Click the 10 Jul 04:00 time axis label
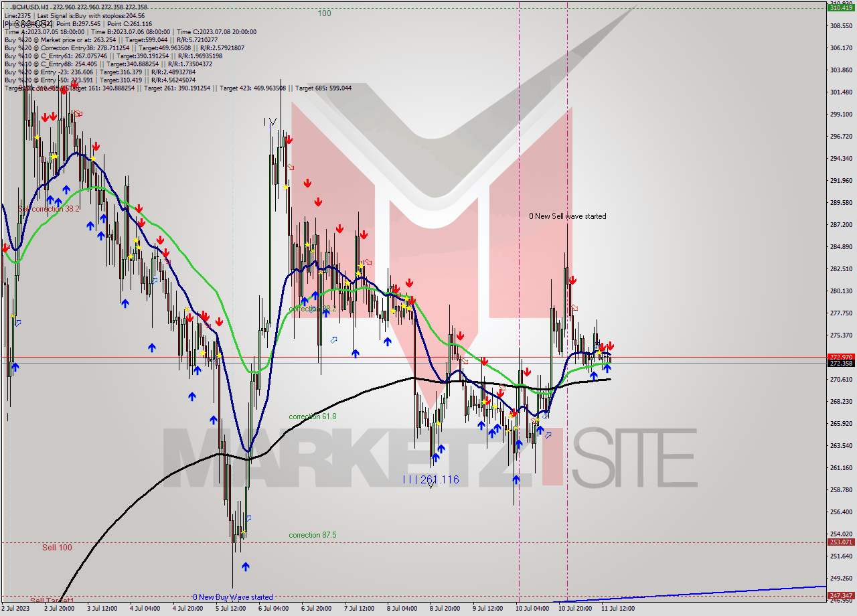This screenshot has height=616, width=857. [x=531, y=609]
